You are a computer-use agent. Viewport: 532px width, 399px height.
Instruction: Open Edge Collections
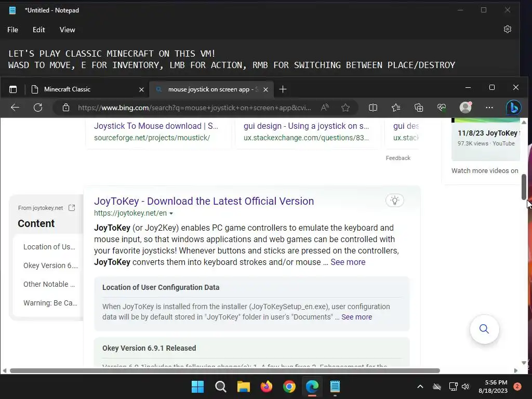(419, 108)
